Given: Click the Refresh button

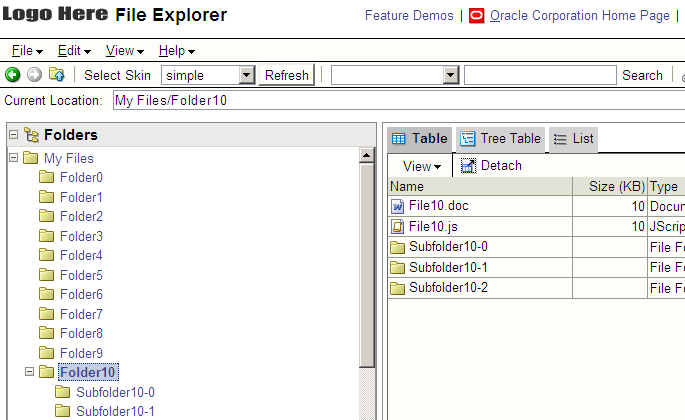Looking at the screenshot, I should tap(287, 75).
